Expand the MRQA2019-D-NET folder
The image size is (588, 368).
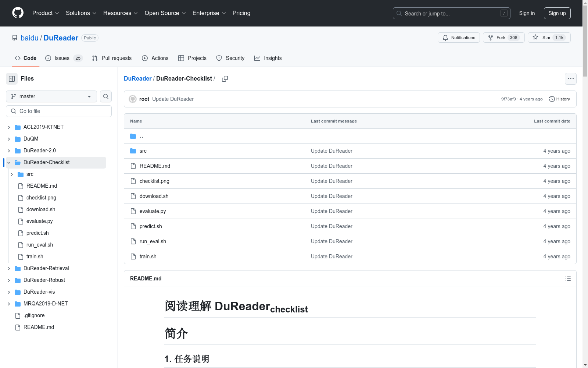[9, 304]
